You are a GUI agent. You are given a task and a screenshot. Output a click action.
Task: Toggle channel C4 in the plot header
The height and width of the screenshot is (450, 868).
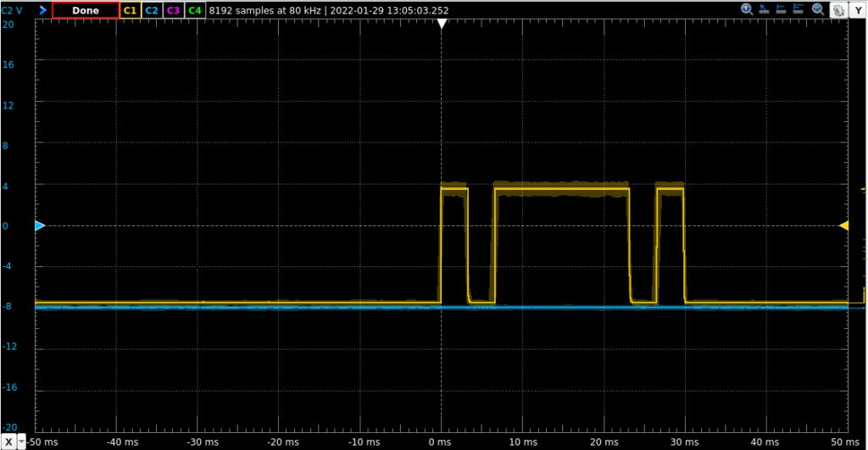pos(195,10)
